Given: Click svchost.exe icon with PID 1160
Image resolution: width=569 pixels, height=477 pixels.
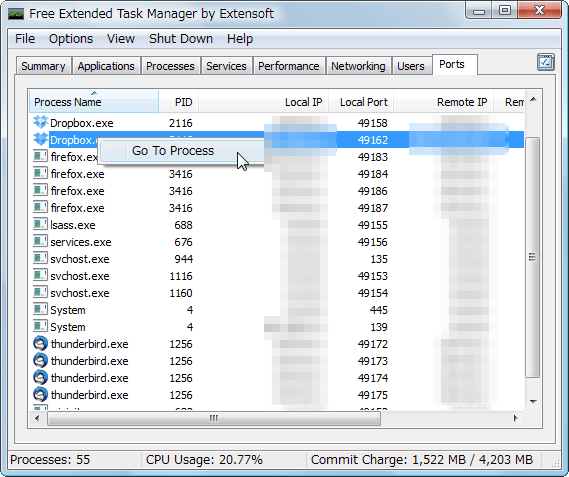Looking at the screenshot, I should coord(40,293).
